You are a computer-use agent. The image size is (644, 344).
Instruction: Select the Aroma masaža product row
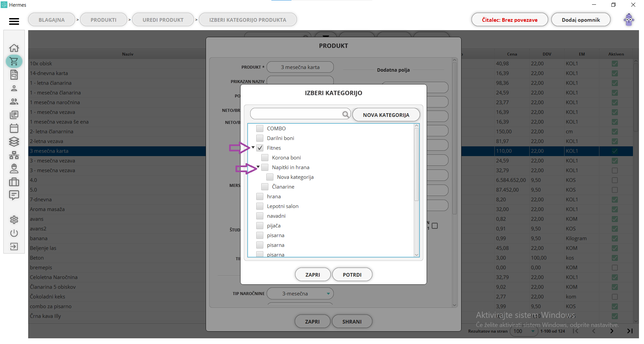pyautogui.click(x=117, y=209)
